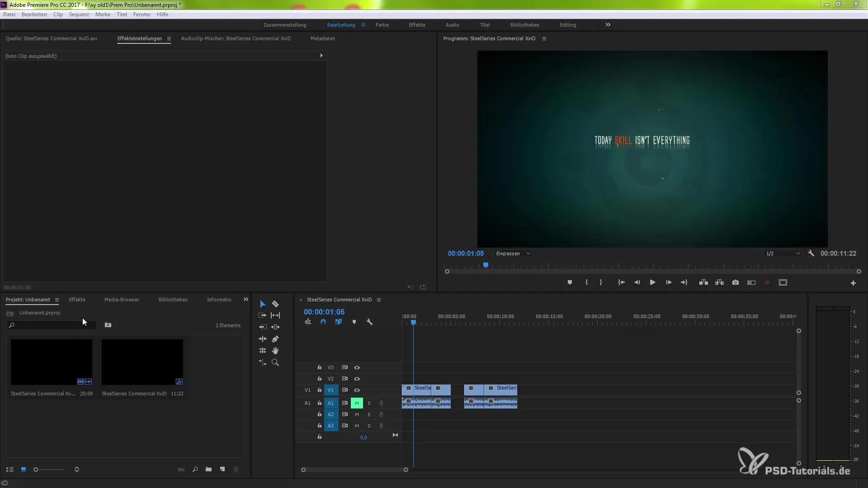Open Effekteinstellungen panel menu
This screenshot has height=488, width=868.
[x=169, y=39]
